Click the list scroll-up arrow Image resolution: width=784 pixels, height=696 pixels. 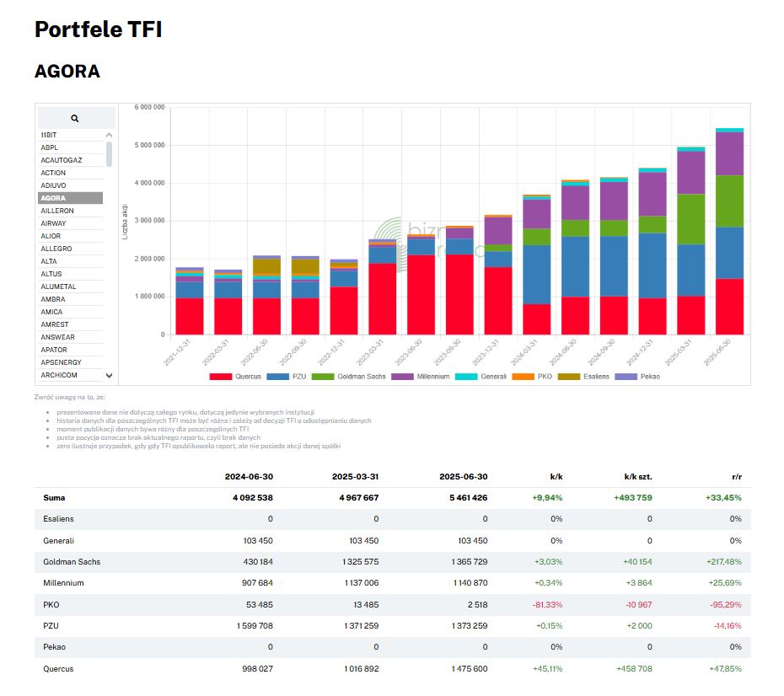coord(109,136)
